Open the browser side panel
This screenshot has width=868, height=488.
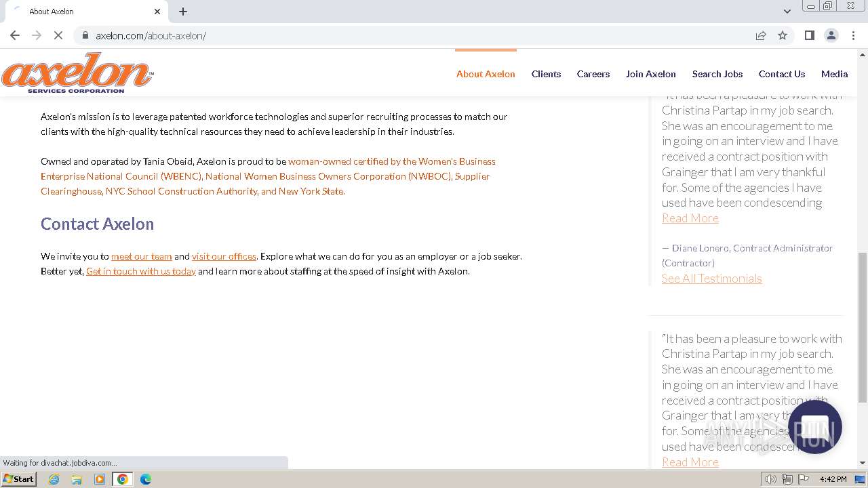pos(810,35)
